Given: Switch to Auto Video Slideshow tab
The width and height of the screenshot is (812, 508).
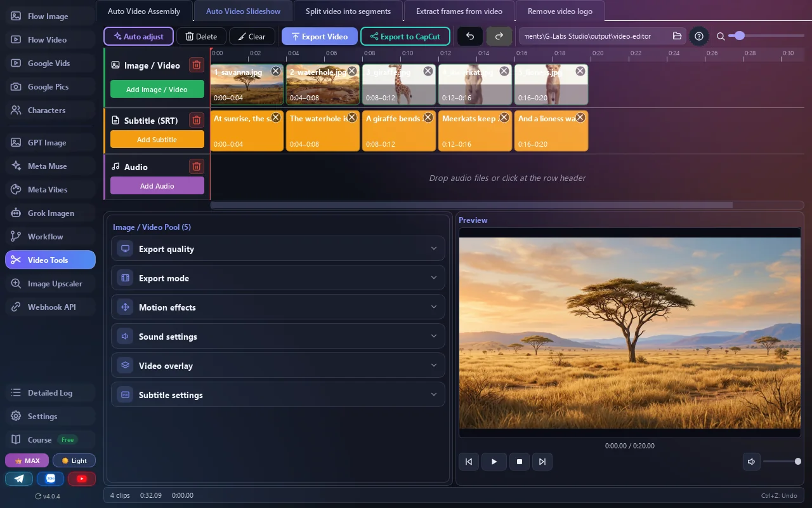Looking at the screenshot, I should [243, 11].
